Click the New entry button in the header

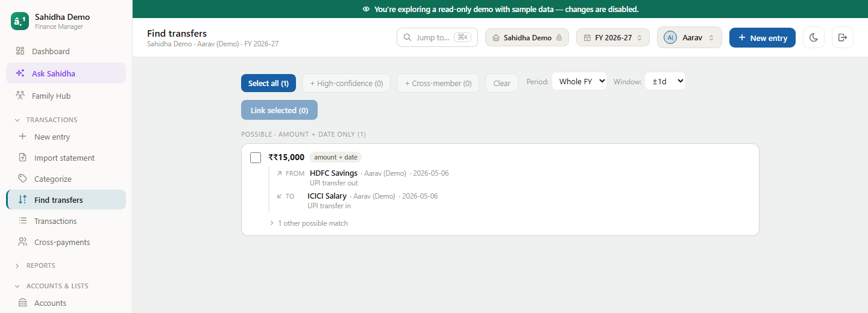763,37
